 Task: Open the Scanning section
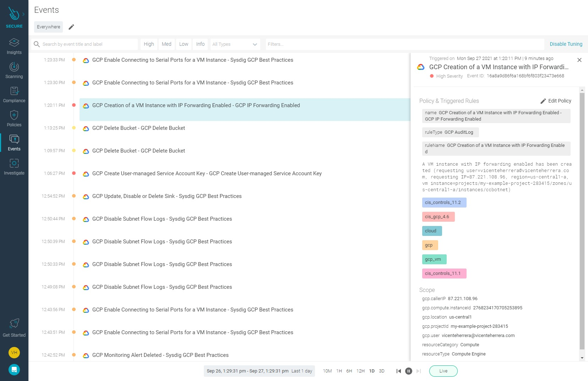14,71
